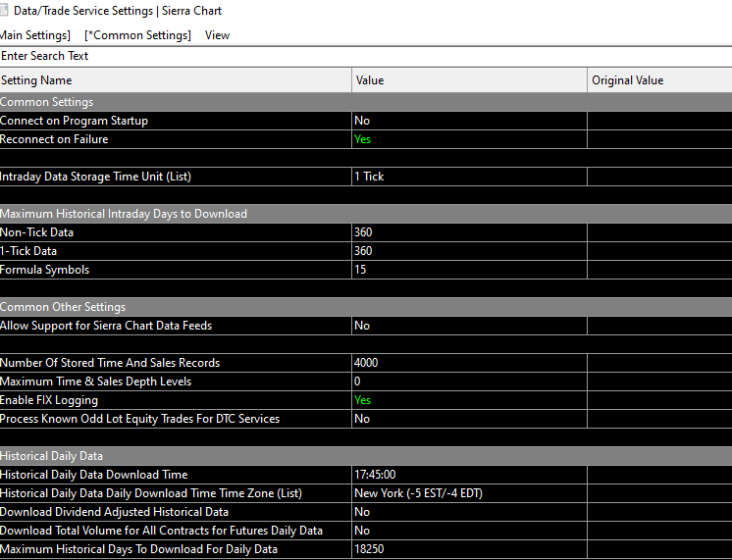
Task: Edit Maximum Historical Days To Download value 18250
Action: (469, 550)
